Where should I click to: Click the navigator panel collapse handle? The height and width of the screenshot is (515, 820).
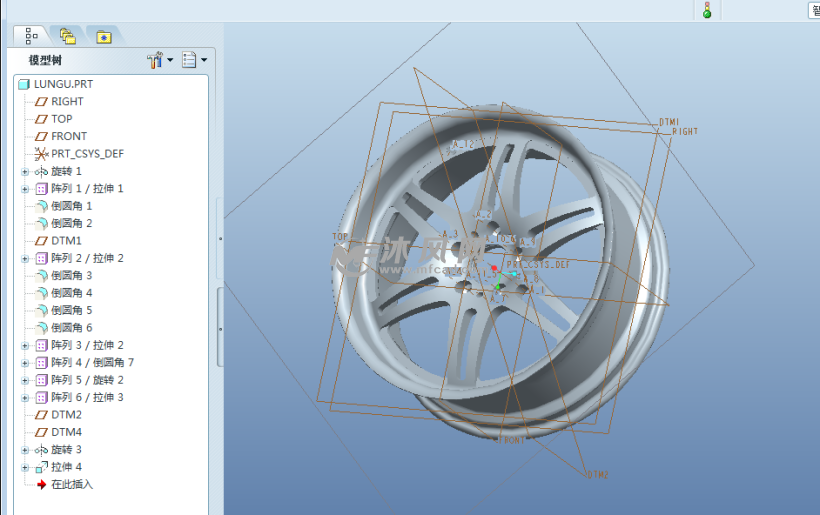220,240
